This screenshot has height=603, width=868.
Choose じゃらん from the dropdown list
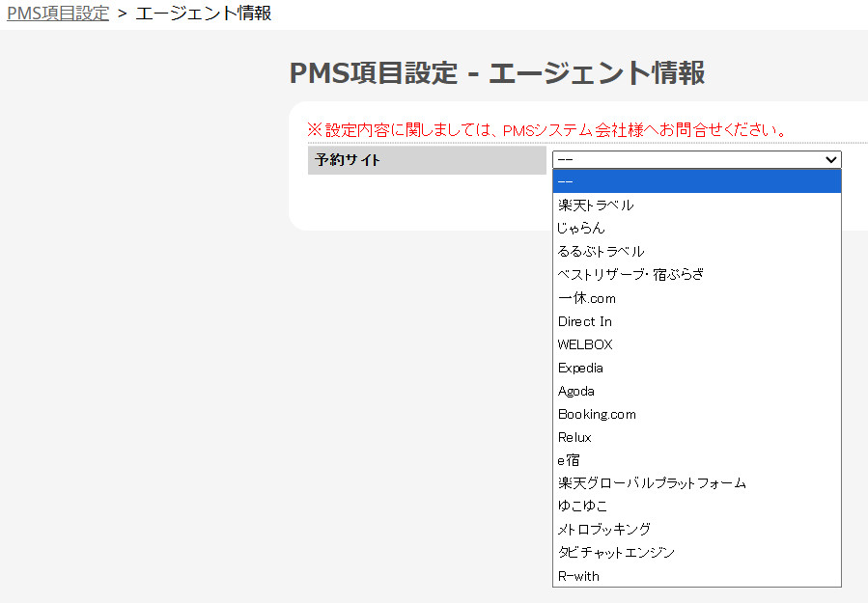pos(697,228)
